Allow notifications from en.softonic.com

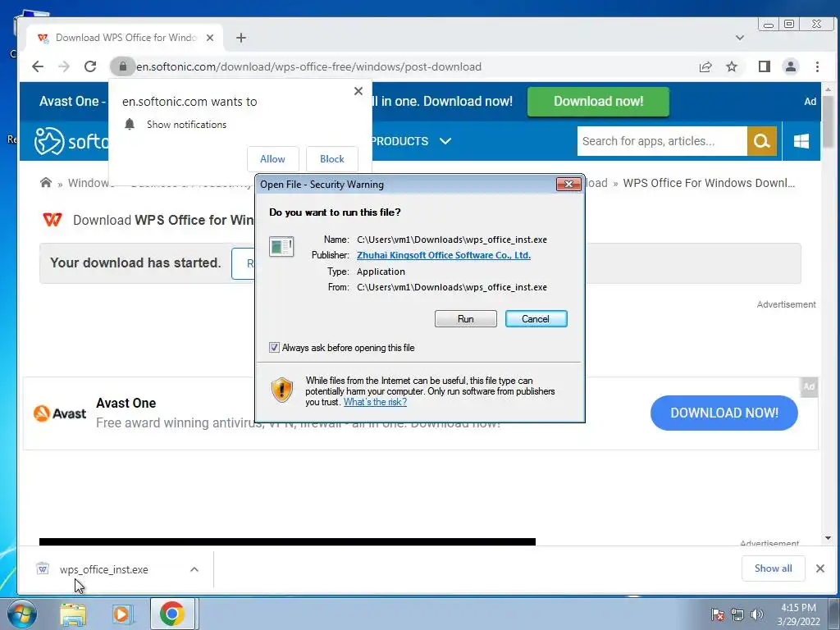[x=272, y=159]
